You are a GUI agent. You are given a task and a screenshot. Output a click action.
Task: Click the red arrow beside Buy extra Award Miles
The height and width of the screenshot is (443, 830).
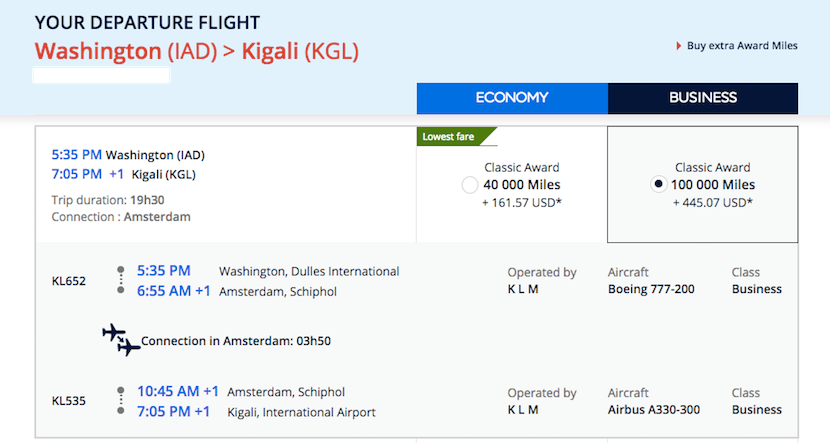[x=678, y=46]
